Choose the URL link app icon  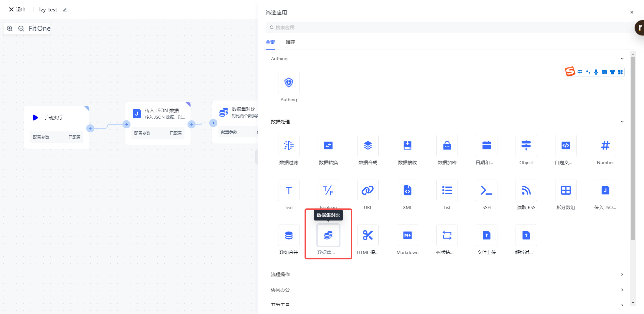[x=368, y=190]
